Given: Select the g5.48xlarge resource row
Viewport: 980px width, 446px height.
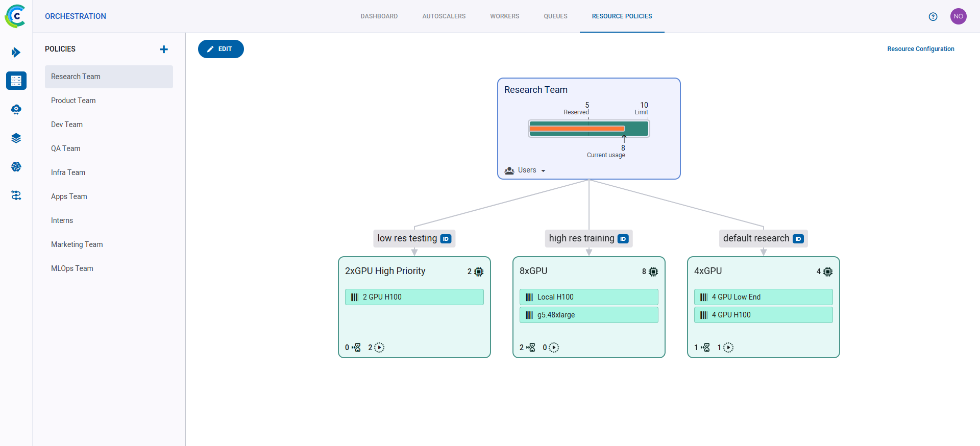Looking at the screenshot, I should [x=589, y=315].
